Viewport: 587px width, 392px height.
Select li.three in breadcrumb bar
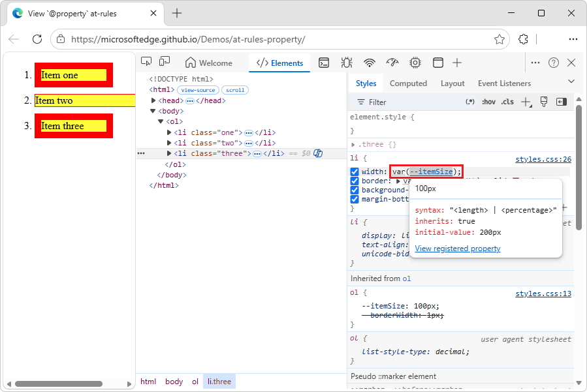tap(219, 382)
